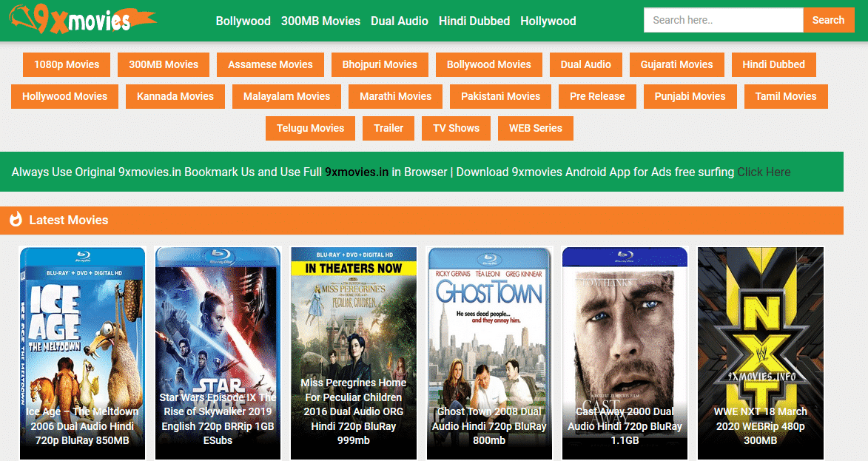Viewport: 868px width, 461px height.
Task: Click the 9xmovies site logo
Action: coord(83,19)
